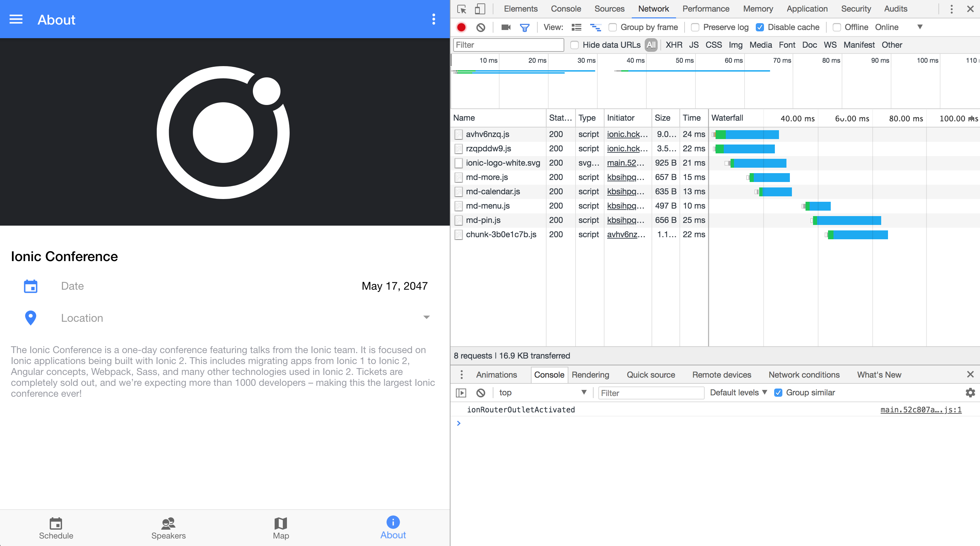Open console settings gear

pos(970,393)
